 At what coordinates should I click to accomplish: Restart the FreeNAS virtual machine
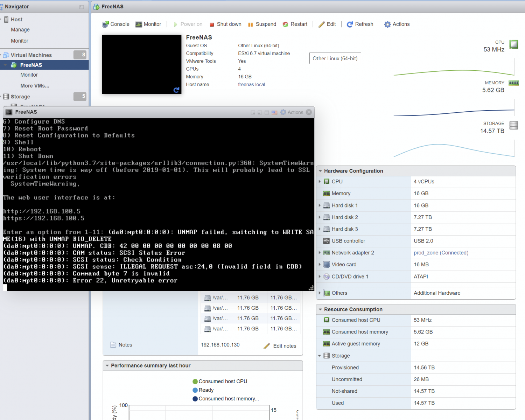pos(295,24)
